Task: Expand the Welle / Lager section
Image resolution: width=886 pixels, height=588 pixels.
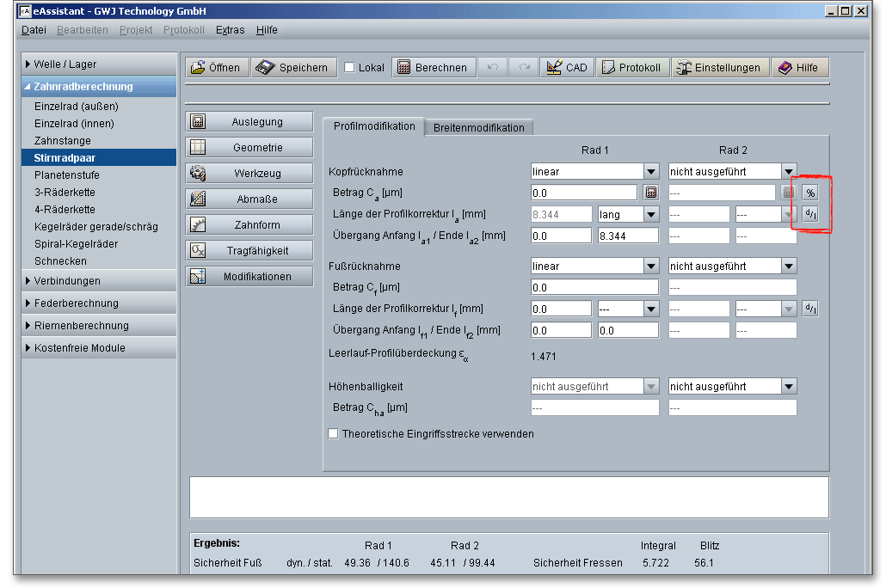Action: pos(65,64)
